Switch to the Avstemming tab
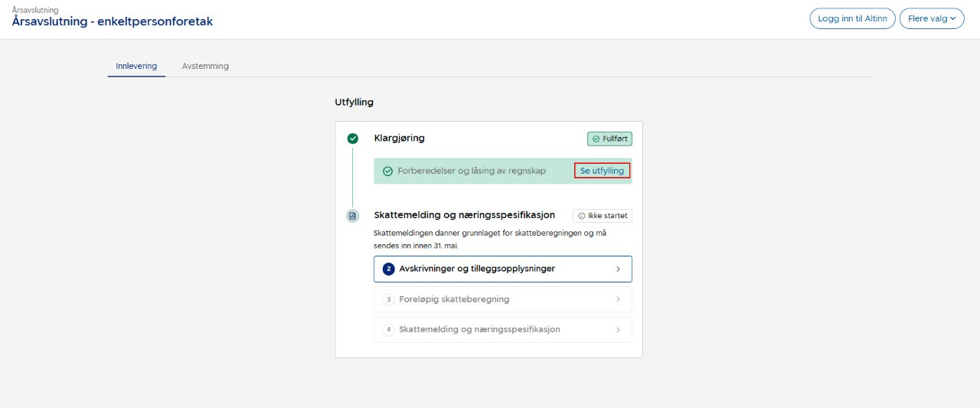 click(205, 67)
